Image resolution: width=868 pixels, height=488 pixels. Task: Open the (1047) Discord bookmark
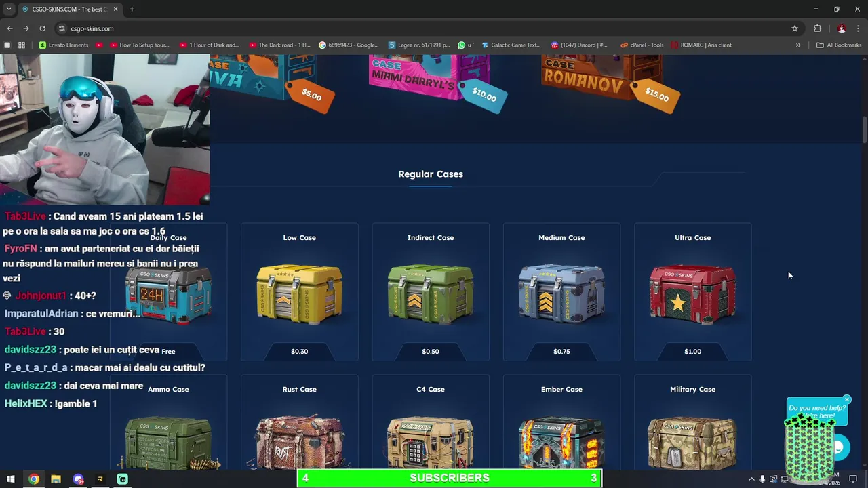coord(579,45)
